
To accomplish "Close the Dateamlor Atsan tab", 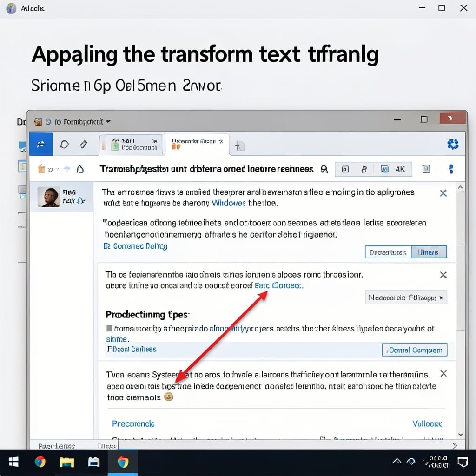I will (x=221, y=141).
